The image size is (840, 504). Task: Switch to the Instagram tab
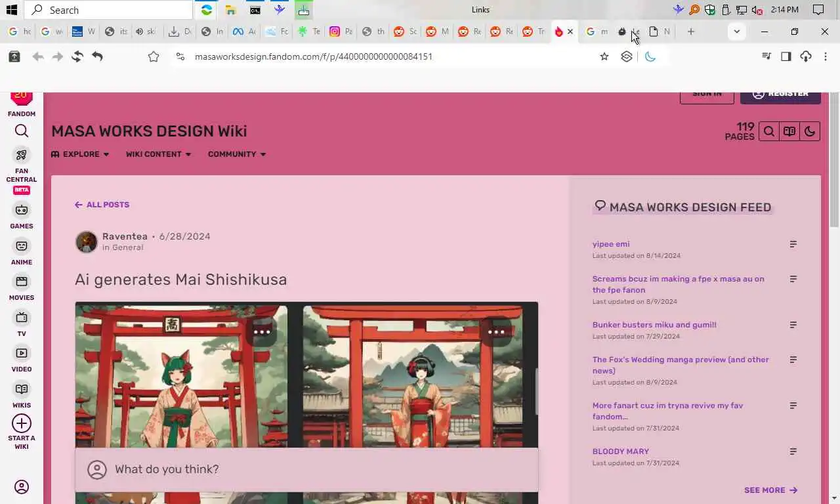[340, 31]
